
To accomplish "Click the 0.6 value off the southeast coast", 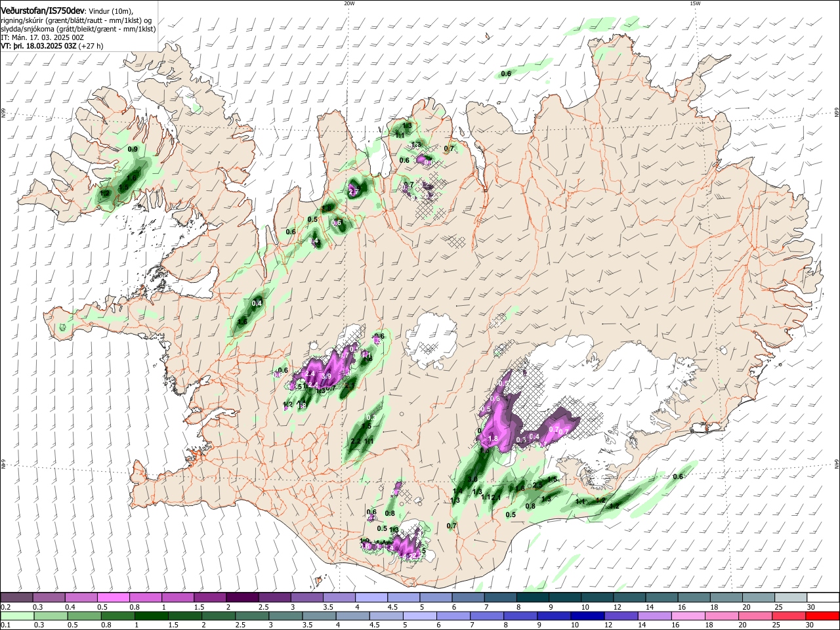I will [x=678, y=476].
